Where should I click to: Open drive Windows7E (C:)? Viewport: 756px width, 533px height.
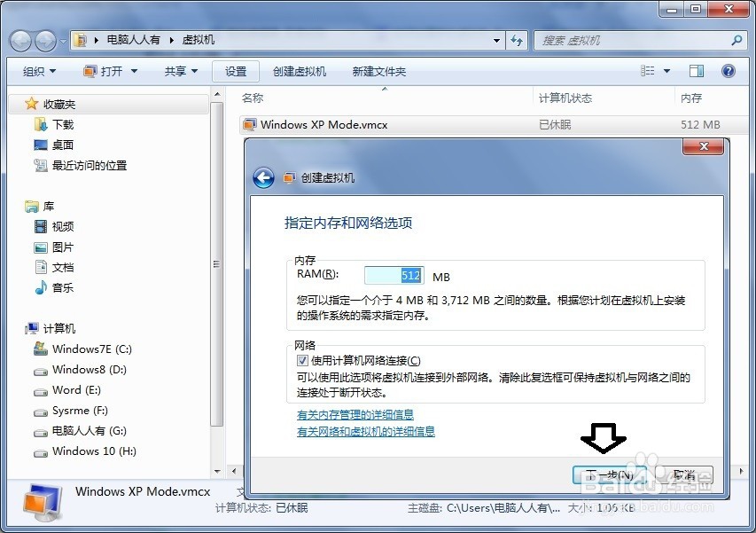coord(82,349)
